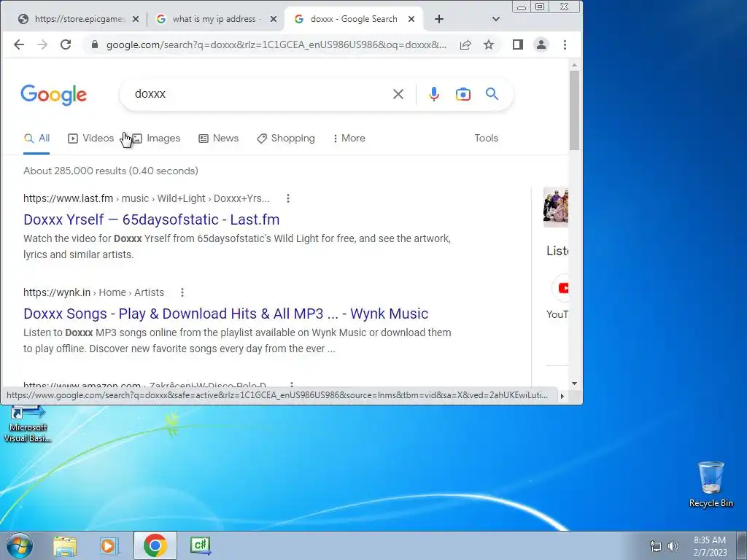Open the Chrome profile avatar
The image size is (747, 560).
coord(541,44)
